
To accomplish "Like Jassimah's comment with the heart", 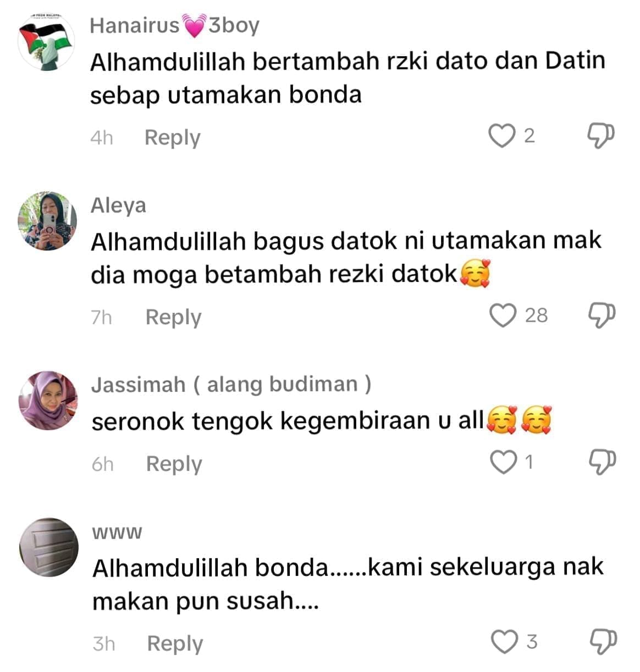I will pos(504,462).
